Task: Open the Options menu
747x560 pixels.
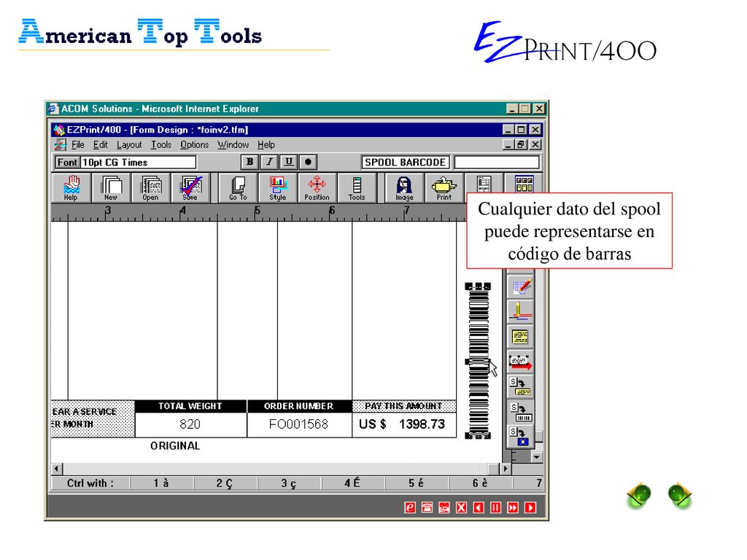Action: pos(194,145)
